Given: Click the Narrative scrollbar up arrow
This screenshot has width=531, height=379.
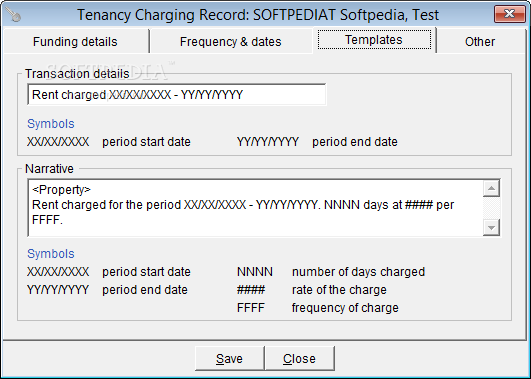Looking at the screenshot, I should (x=491, y=188).
